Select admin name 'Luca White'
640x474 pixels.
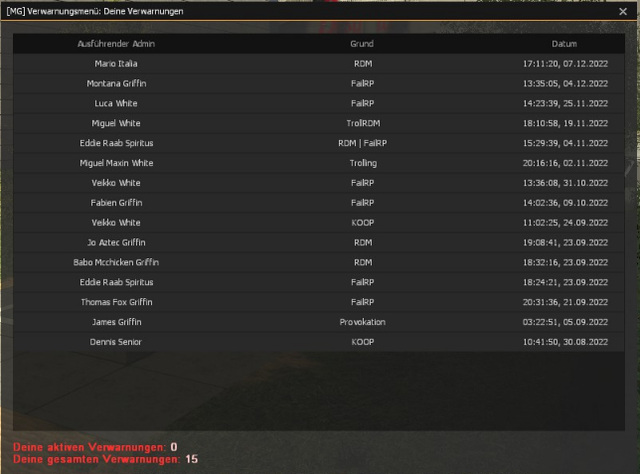pos(116,103)
